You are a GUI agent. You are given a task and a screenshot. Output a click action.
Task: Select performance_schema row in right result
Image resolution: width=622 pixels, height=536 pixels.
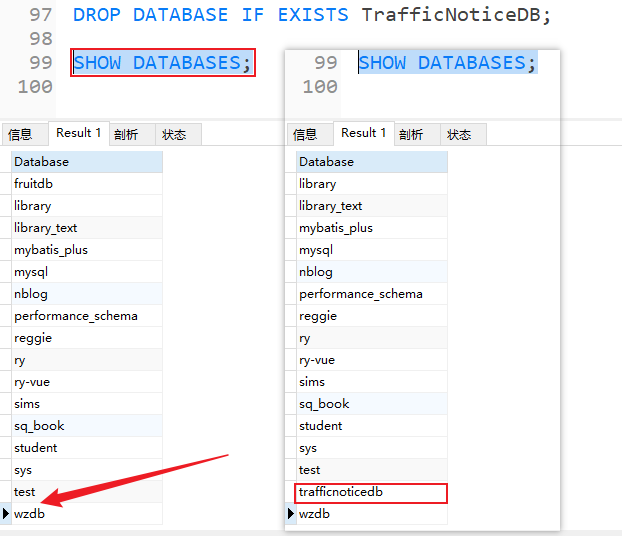pos(372,294)
